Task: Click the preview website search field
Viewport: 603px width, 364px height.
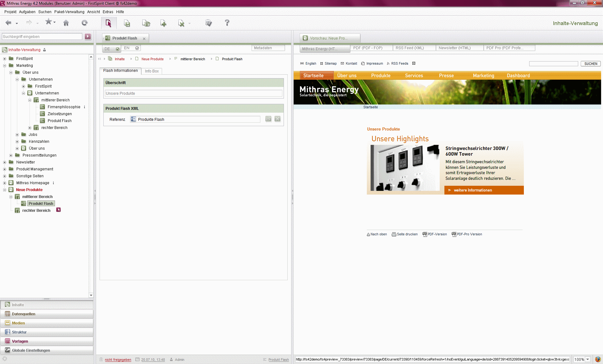Action: coord(553,64)
